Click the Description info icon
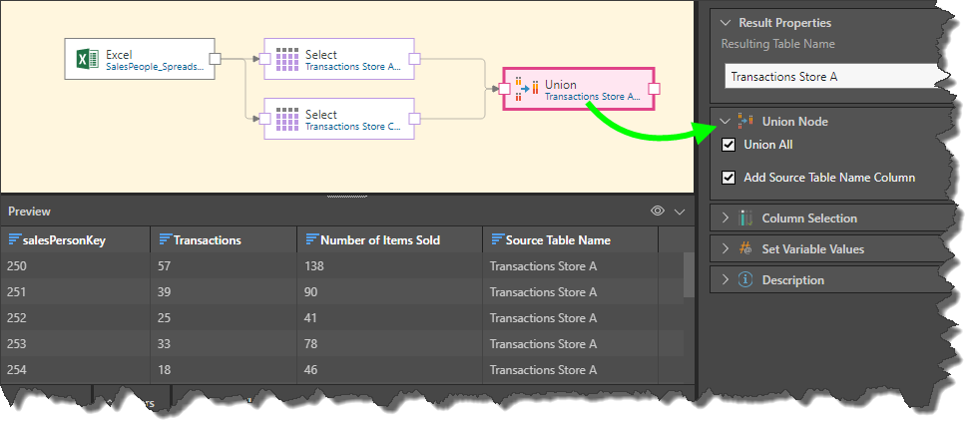The width and height of the screenshot is (980, 430). (744, 280)
